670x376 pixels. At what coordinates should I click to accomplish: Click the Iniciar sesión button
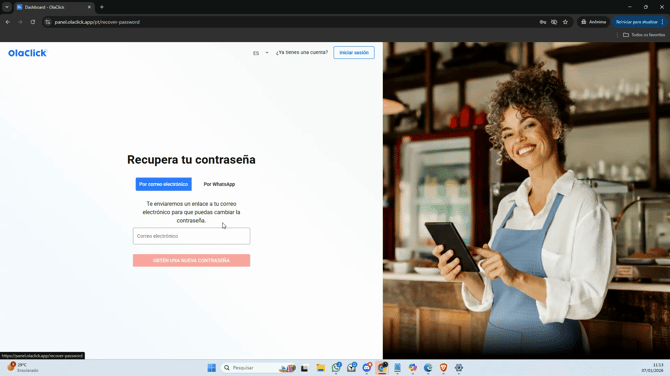click(354, 53)
